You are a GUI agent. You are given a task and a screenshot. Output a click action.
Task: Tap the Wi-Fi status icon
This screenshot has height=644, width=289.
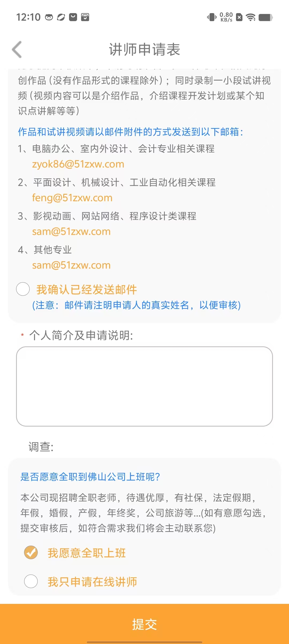[251, 17]
